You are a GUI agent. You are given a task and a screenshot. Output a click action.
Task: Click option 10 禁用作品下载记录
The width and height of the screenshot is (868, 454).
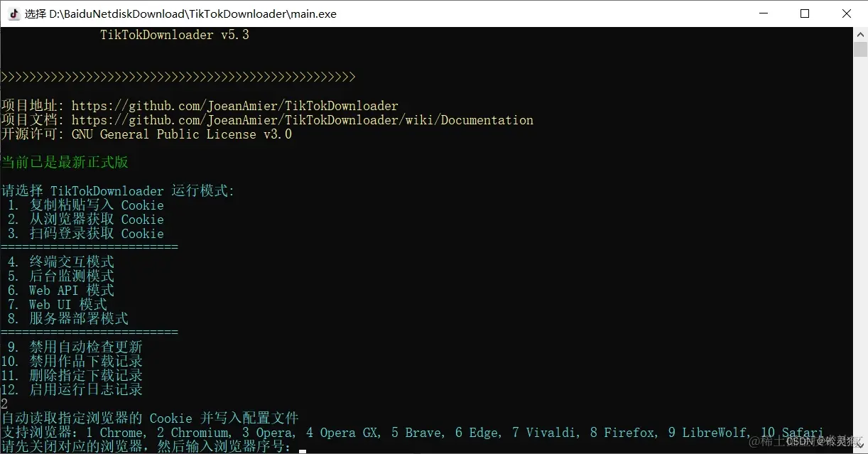pyautogui.click(x=72, y=362)
